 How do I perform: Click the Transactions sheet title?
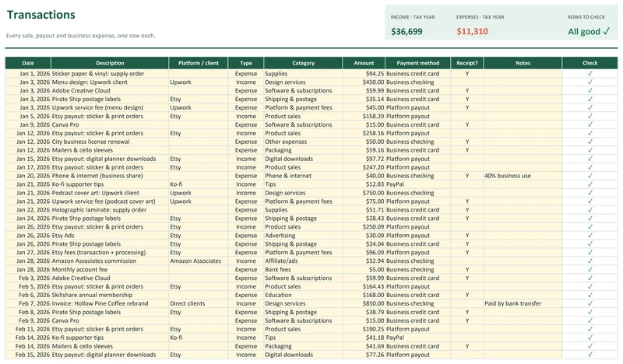[41, 15]
